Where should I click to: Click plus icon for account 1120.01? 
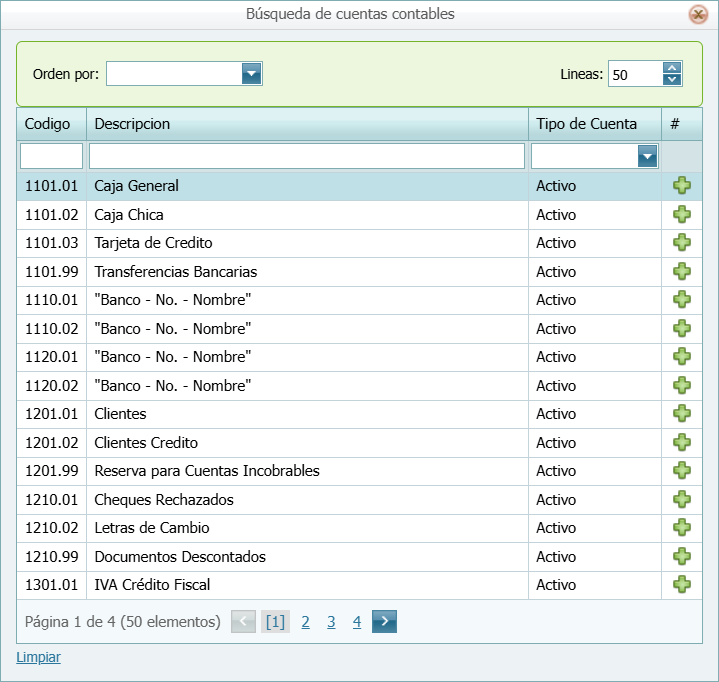[x=682, y=356]
